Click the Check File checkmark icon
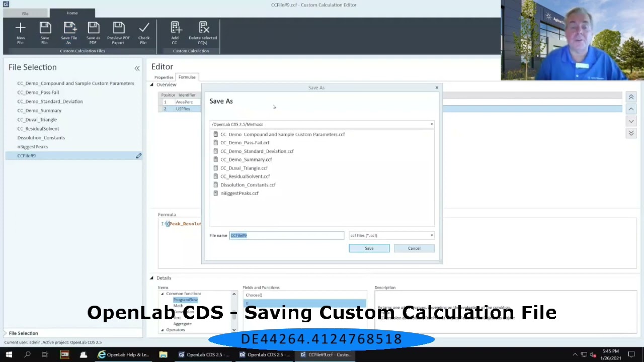 point(144,28)
